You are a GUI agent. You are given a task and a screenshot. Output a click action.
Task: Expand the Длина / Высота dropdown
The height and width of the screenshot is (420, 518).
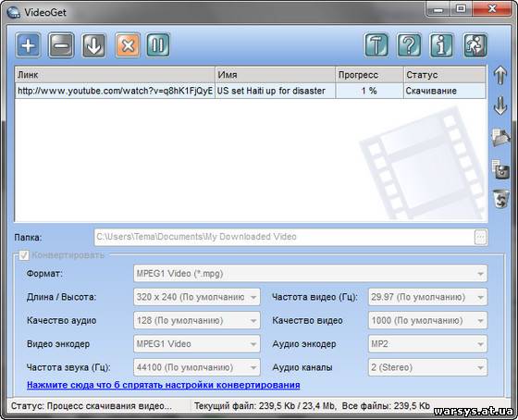[197, 297]
